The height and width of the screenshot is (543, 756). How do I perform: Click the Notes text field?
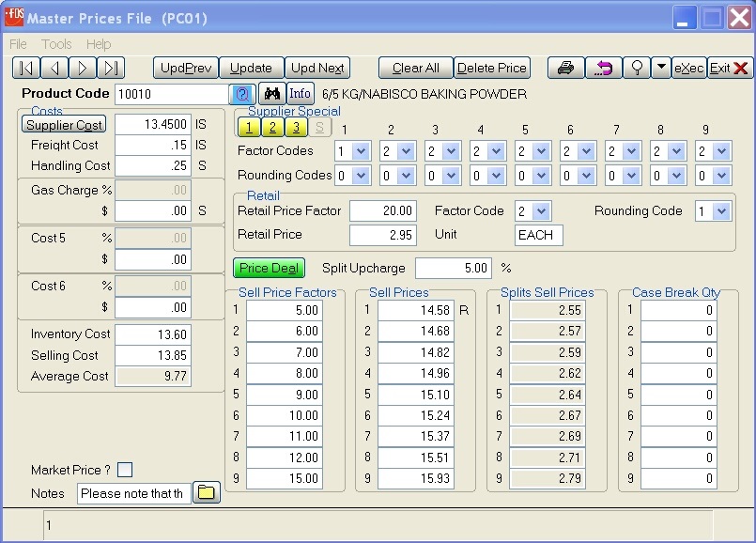133,493
